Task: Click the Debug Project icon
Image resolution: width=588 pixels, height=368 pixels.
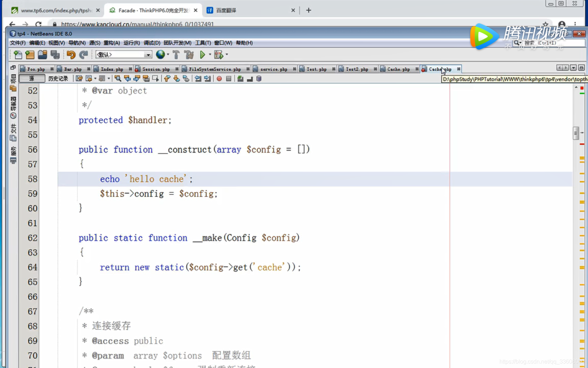Action: point(218,55)
